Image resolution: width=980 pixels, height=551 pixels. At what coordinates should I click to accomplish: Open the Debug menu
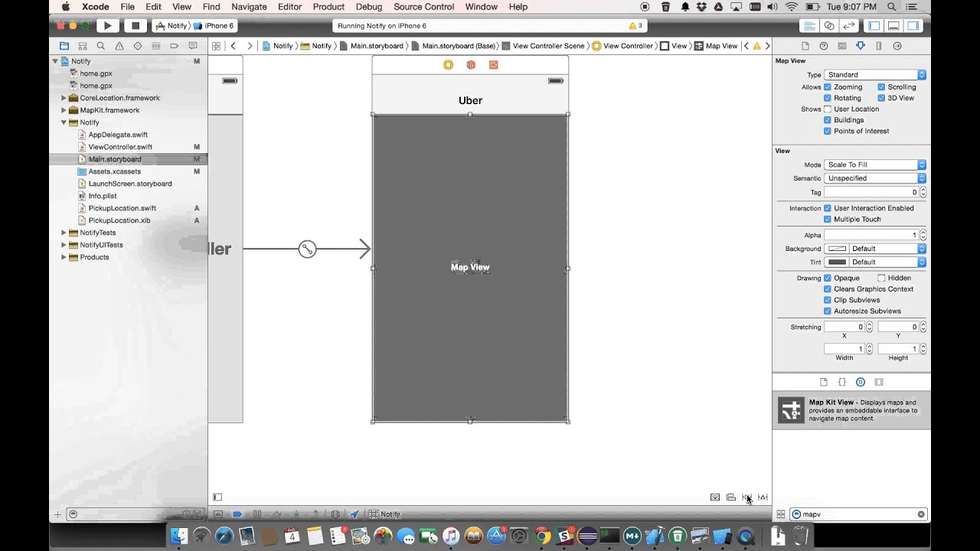(369, 7)
